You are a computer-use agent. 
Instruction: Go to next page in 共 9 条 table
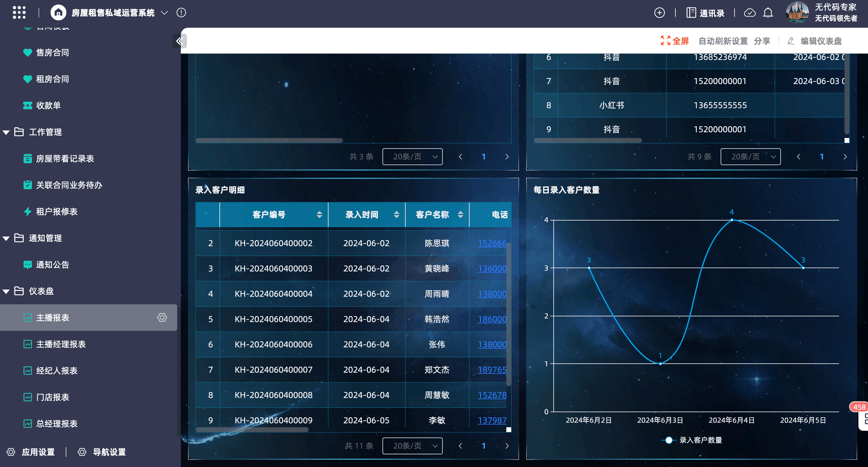click(845, 157)
